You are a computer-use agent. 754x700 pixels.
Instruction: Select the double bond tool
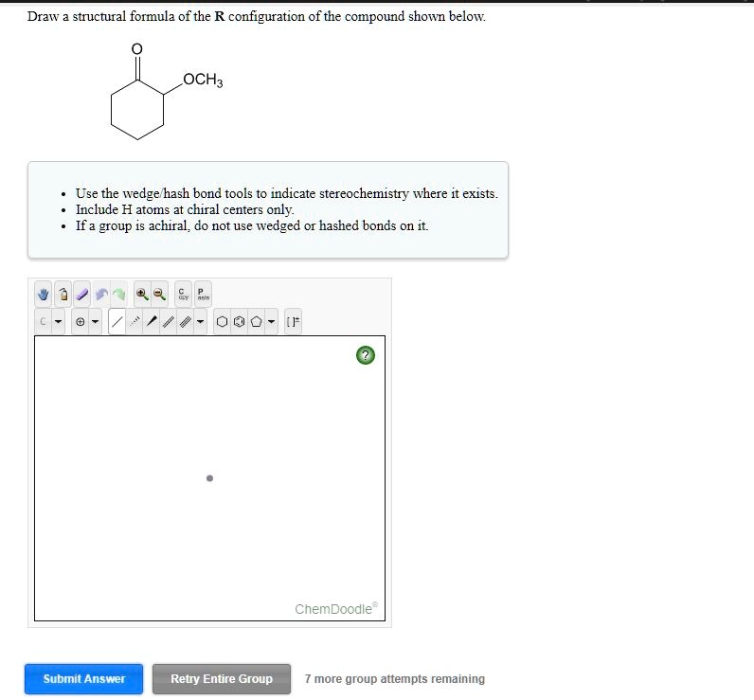(x=169, y=321)
